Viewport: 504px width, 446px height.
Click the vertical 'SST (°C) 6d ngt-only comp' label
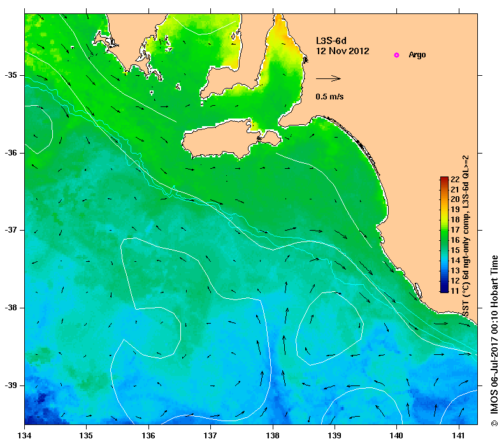pyautogui.click(x=466, y=236)
